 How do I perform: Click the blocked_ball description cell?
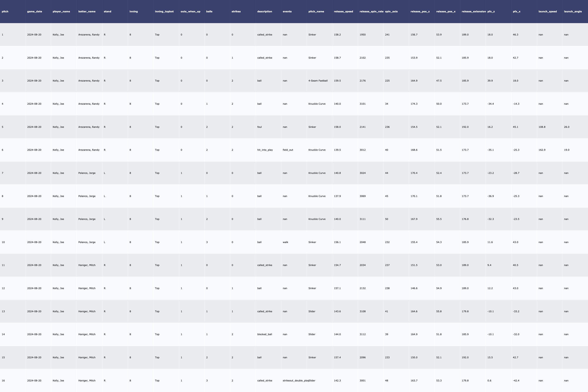pyautogui.click(x=264, y=334)
